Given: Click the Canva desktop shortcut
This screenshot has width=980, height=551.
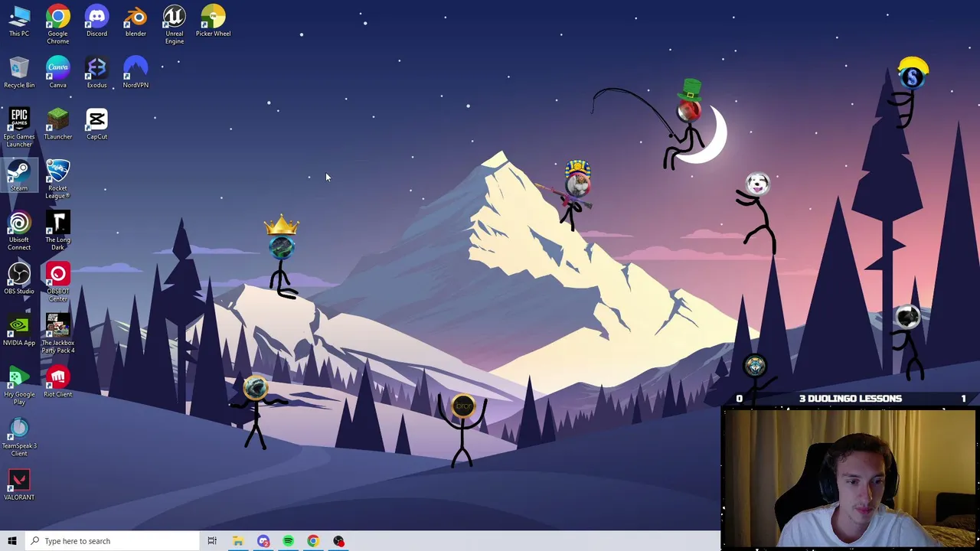Looking at the screenshot, I should pyautogui.click(x=57, y=73).
